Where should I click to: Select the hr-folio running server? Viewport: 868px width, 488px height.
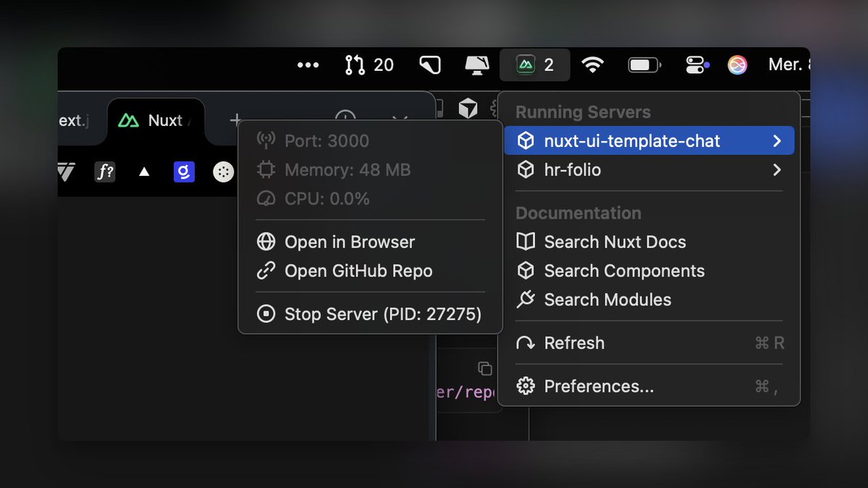click(x=649, y=169)
